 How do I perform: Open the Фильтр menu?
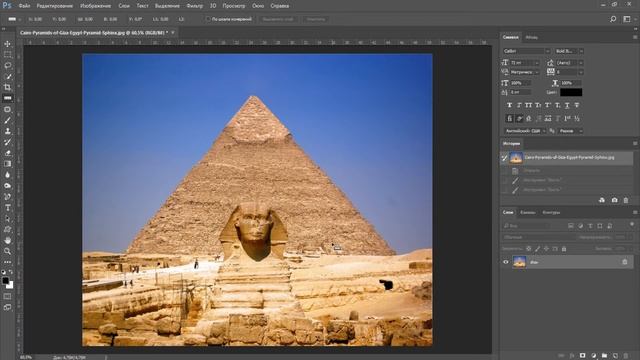[x=194, y=6]
